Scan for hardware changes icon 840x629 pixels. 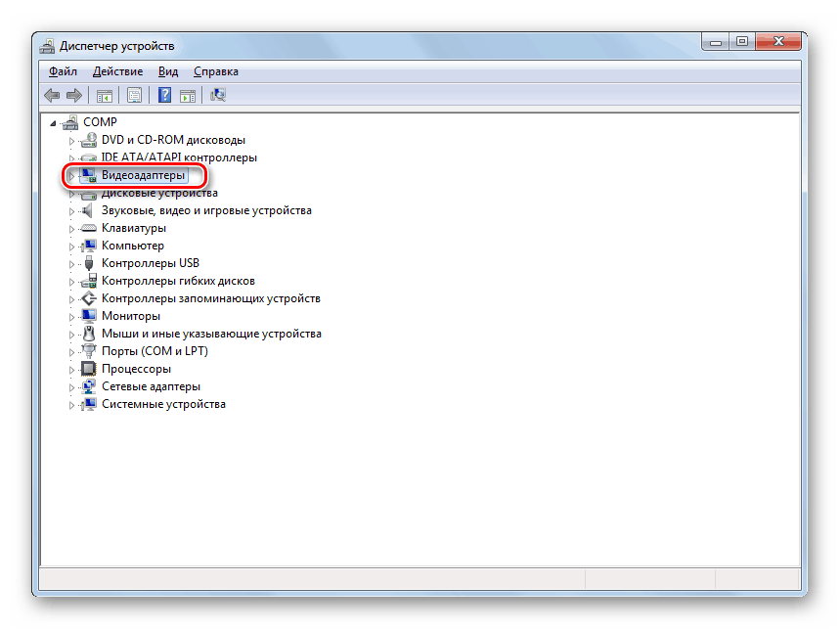click(218, 95)
